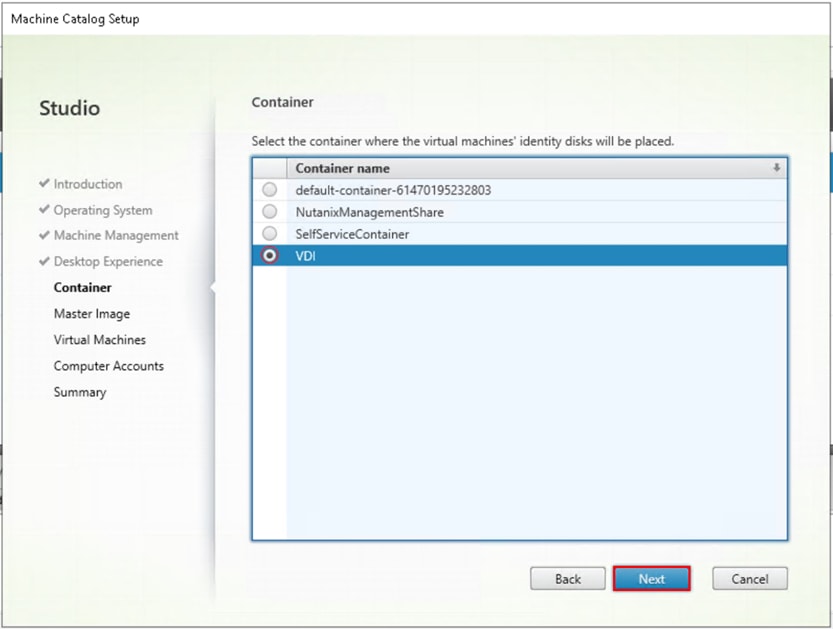Click the Studio heading
833x629 pixels.
tap(69, 108)
